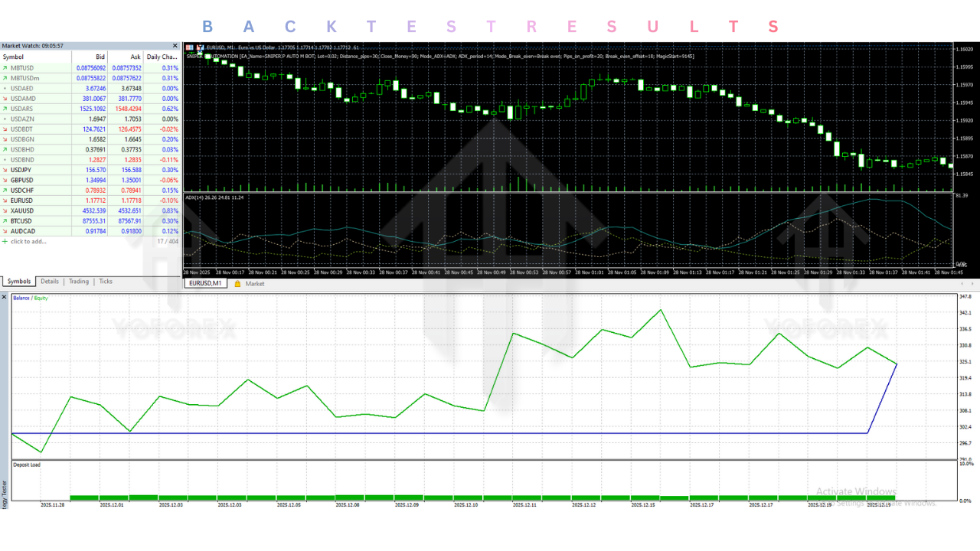Click the Activate Windows link
Viewport: 980px width, 551px height.
point(856,492)
